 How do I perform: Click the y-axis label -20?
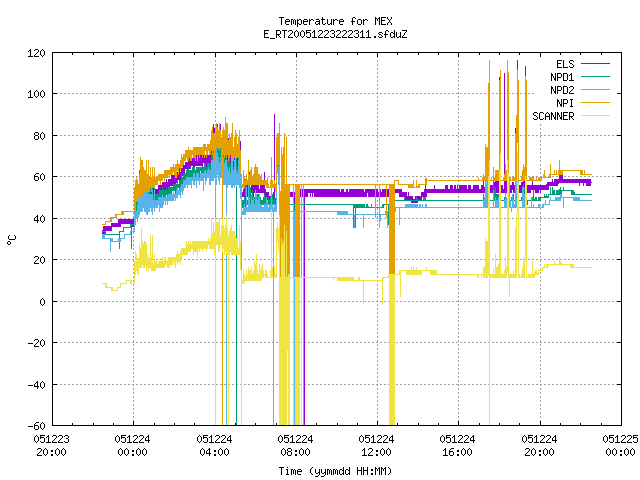pyautogui.click(x=36, y=343)
